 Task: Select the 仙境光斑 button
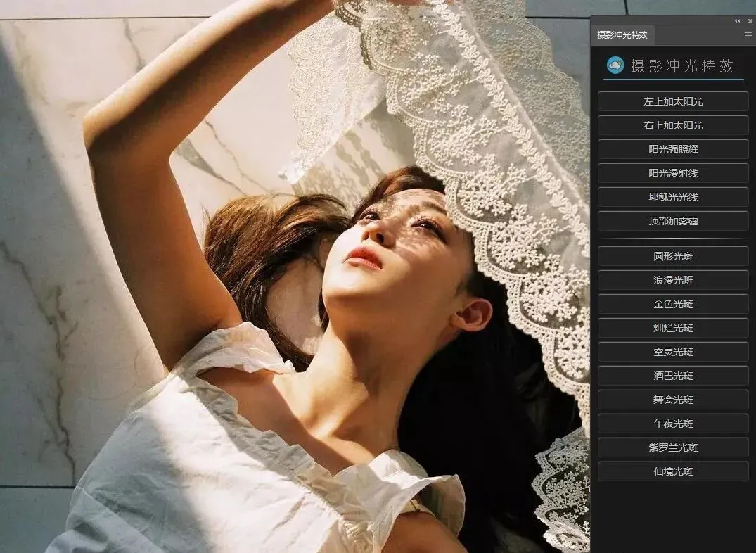click(673, 471)
